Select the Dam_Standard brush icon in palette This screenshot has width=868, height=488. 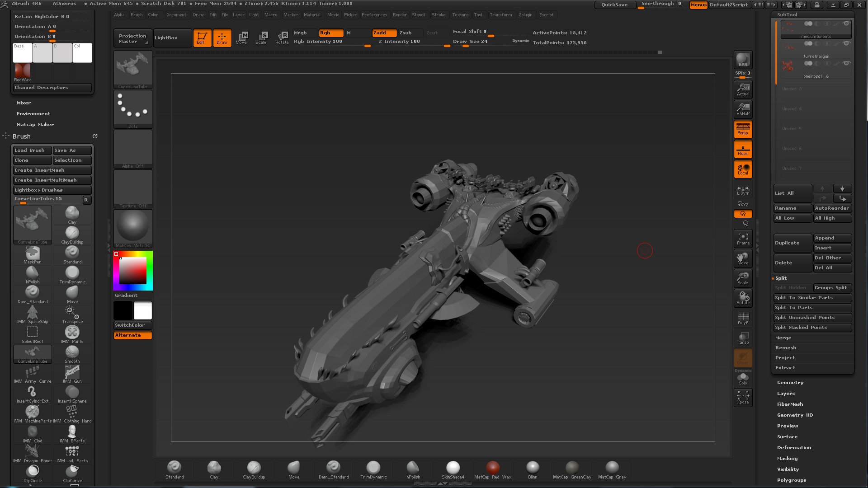(32, 293)
